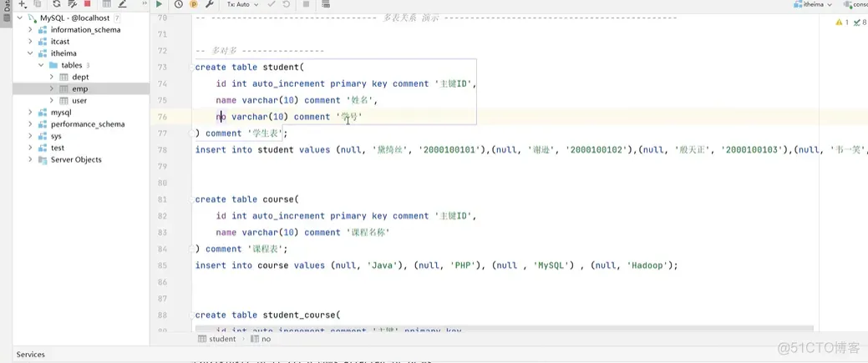Click the Duplicate data source icon

37,4
